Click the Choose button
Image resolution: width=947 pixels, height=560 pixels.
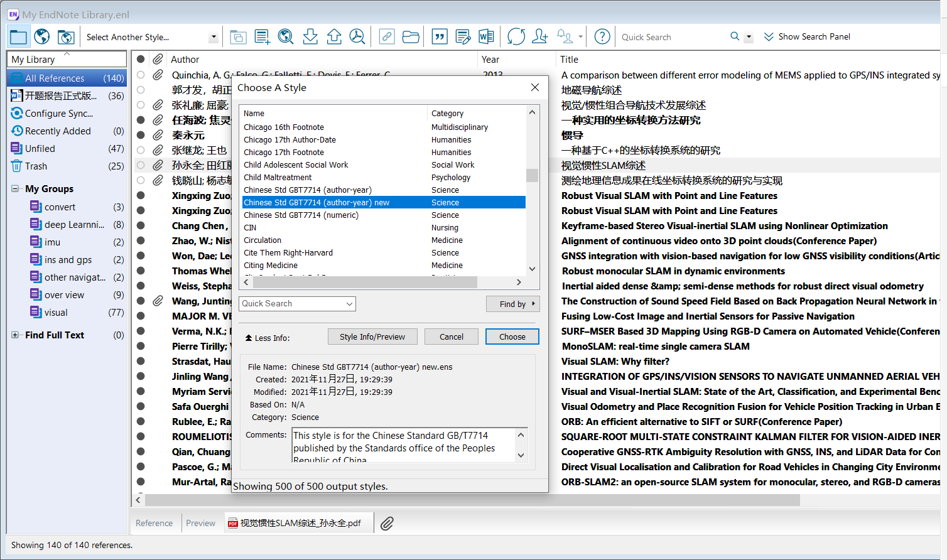pyautogui.click(x=512, y=337)
